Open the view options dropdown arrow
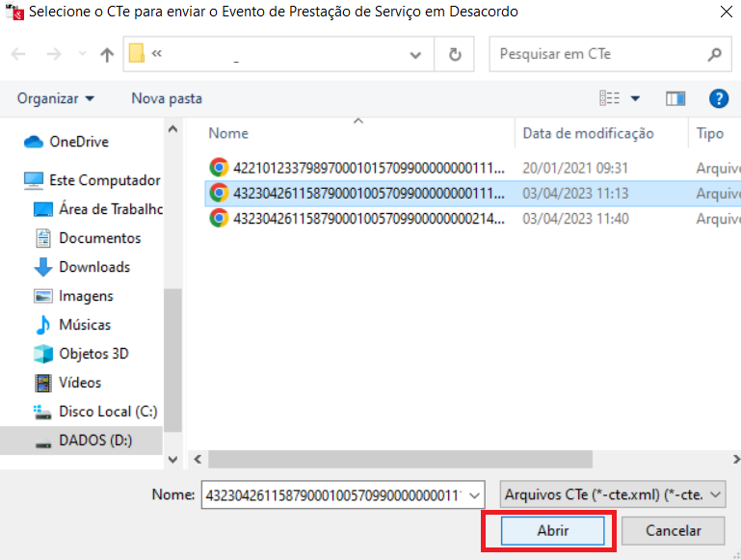 click(635, 98)
